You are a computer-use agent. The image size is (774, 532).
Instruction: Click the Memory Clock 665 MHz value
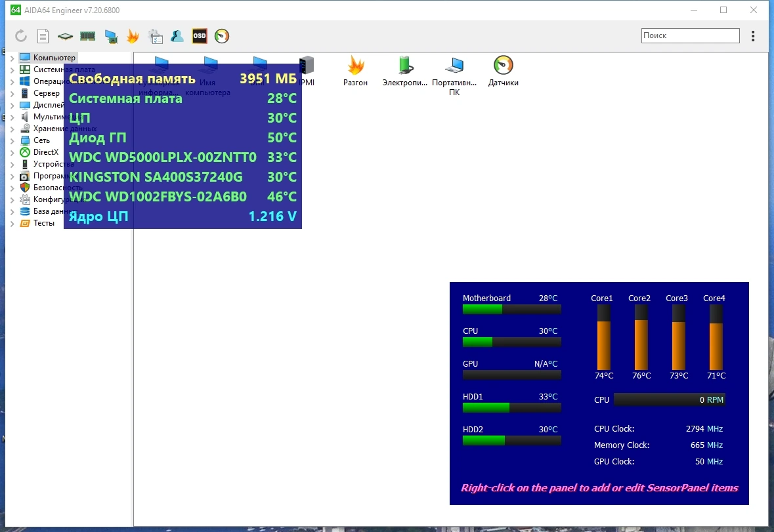point(706,445)
